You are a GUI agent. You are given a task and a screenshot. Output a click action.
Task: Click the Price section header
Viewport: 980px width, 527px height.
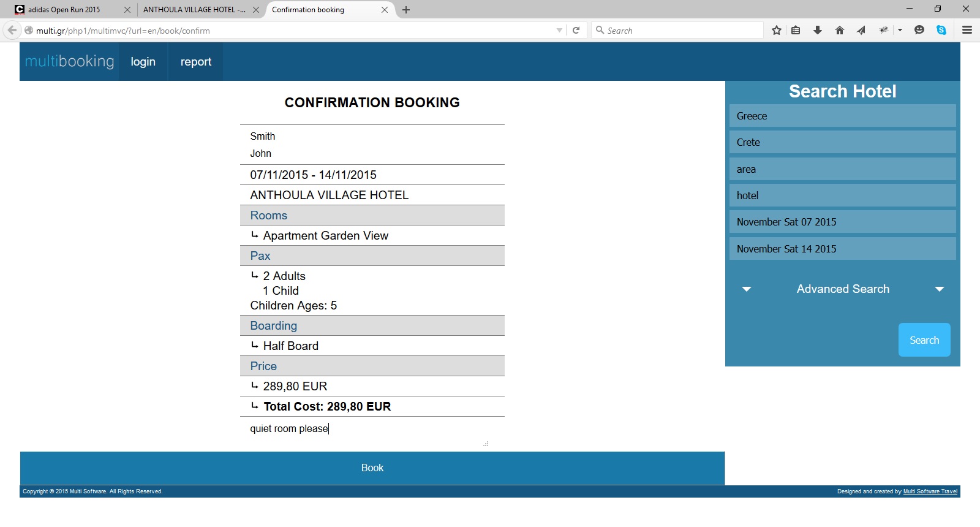372,366
